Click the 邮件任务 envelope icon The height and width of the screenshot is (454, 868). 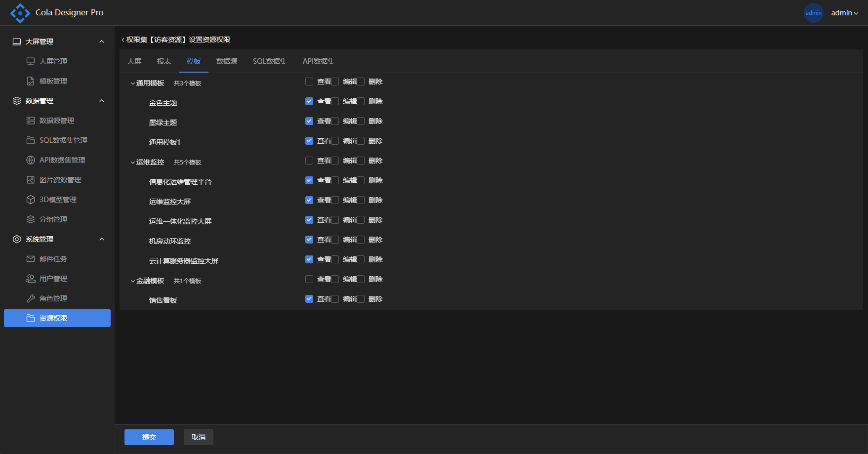coord(31,259)
